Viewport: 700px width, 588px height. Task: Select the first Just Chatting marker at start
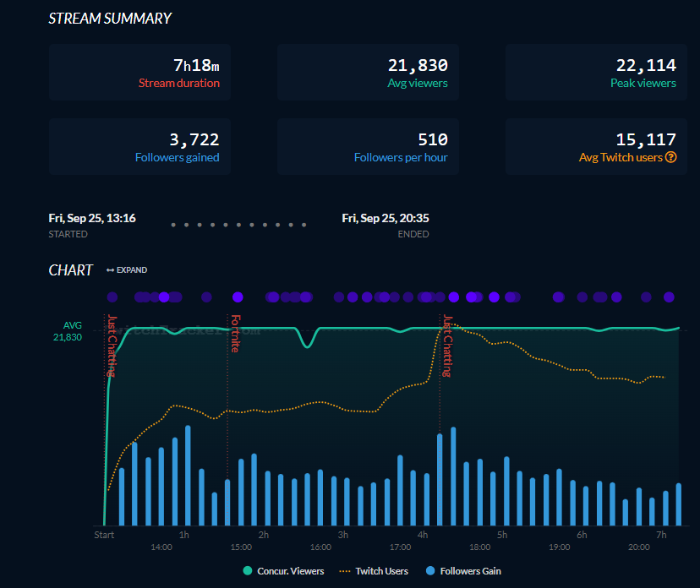(x=112, y=346)
